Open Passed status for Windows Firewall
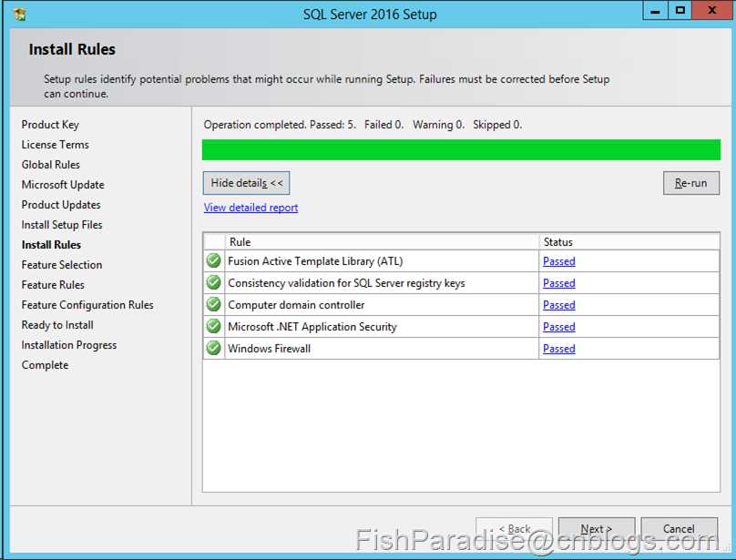Viewport: 736px width, 560px height. click(558, 349)
